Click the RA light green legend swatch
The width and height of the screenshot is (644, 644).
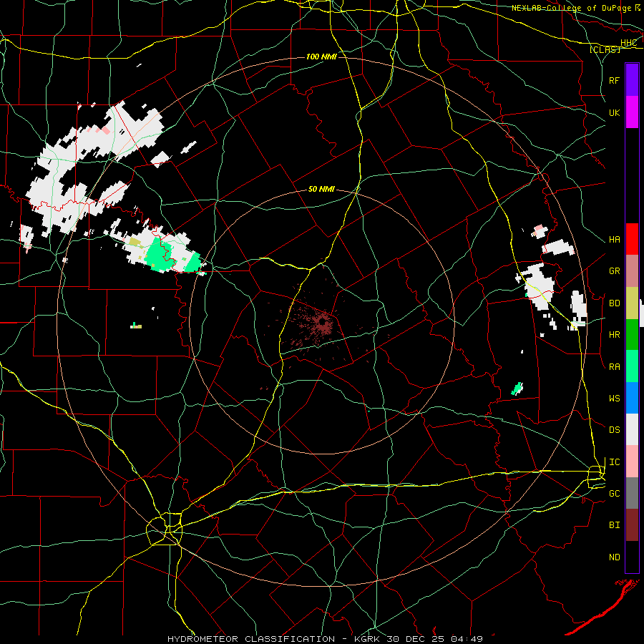632,366
